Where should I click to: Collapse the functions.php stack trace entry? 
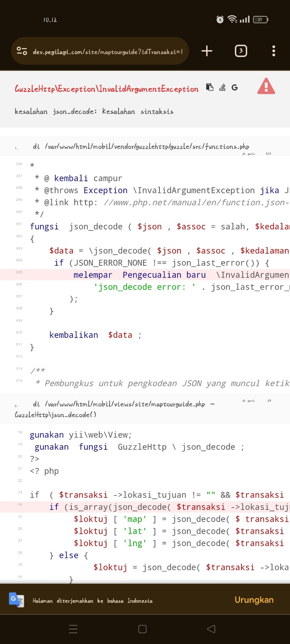[141, 146]
